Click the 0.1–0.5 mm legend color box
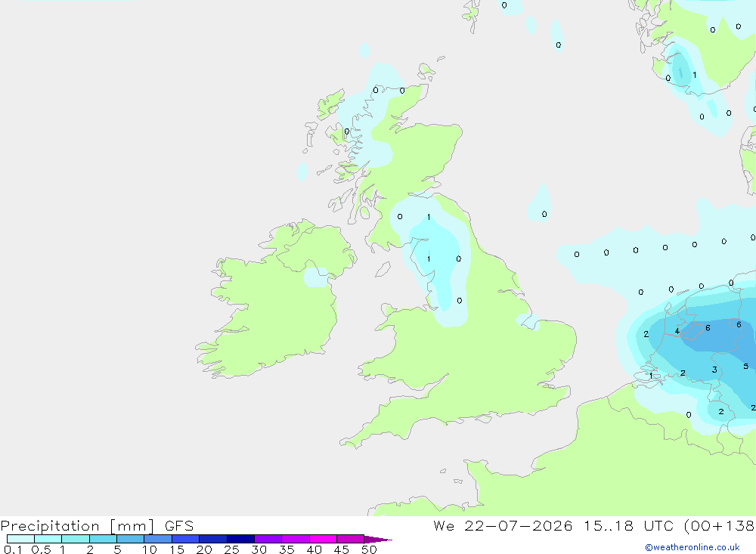 [20, 539]
